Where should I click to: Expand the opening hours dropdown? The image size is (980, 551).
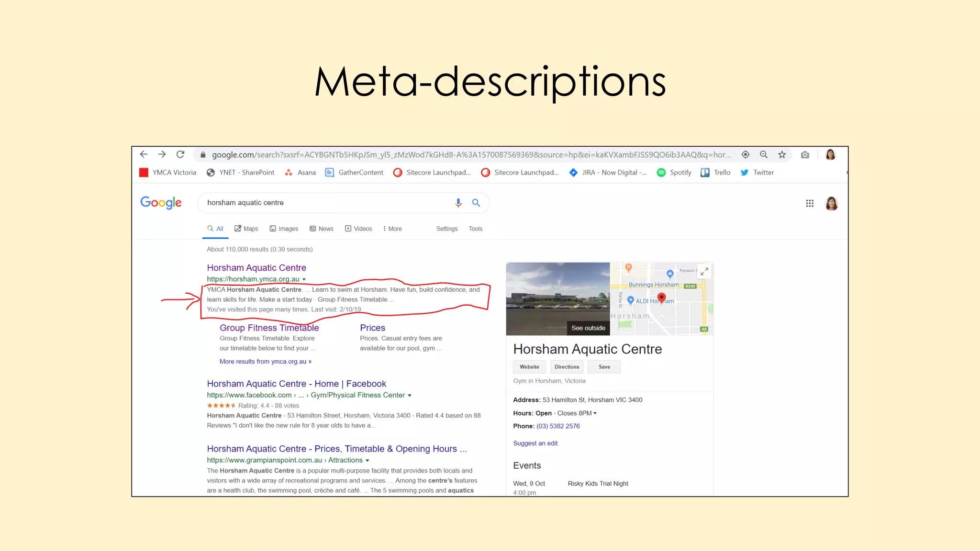pyautogui.click(x=595, y=413)
